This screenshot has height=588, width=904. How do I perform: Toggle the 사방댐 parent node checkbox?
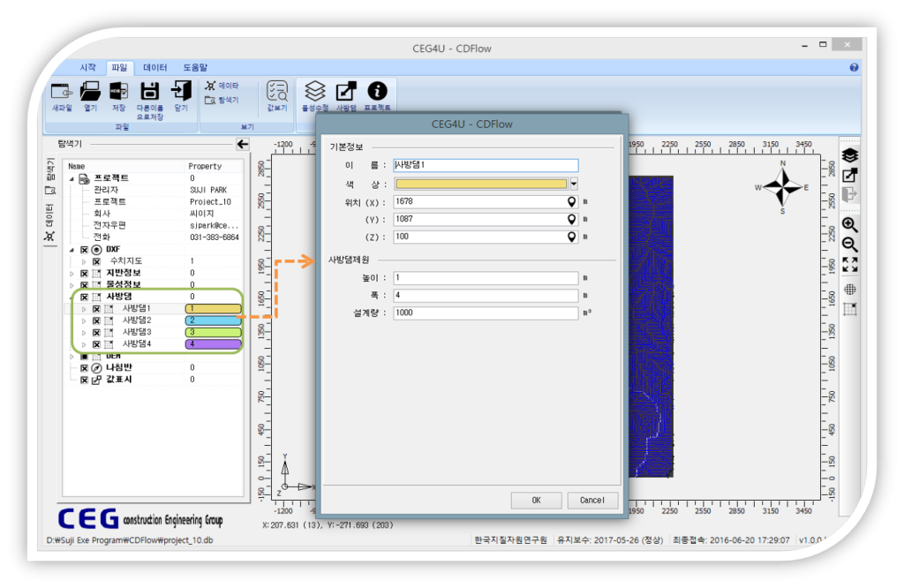point(84,297)
